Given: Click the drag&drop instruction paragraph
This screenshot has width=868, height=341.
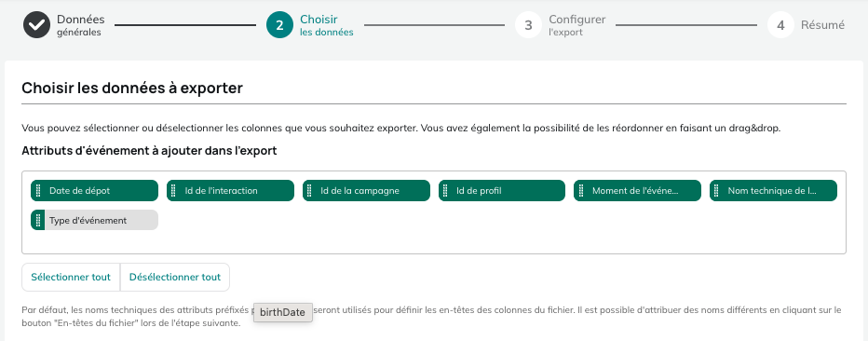Looking at the screenshot, I should 401,128.
